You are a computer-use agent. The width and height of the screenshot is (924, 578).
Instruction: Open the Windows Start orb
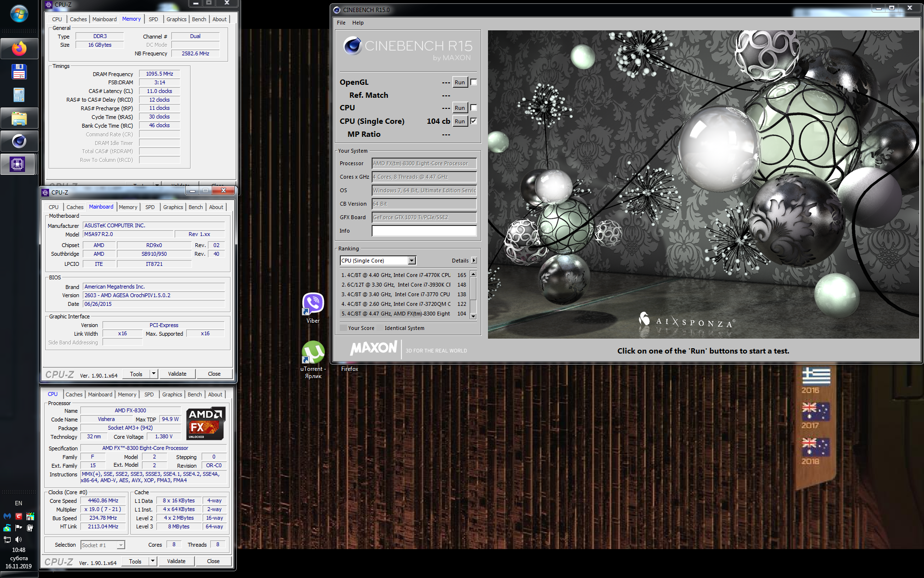pos(19,13)
